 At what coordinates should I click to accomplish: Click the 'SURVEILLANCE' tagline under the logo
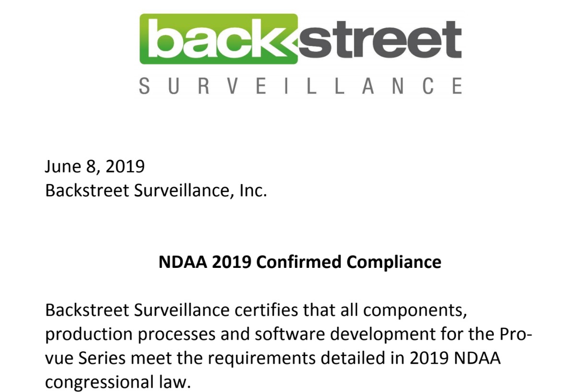pyautogui.click(x=301, y=85)
